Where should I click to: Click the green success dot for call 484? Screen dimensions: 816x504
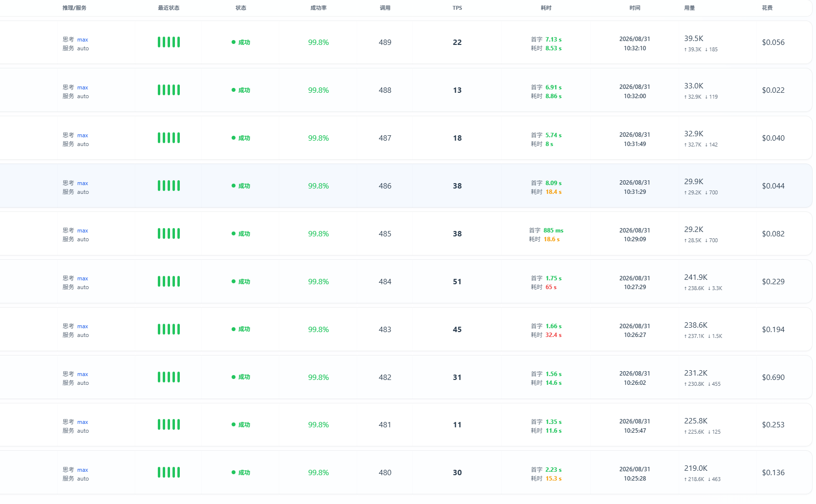(x=234, y=281)
